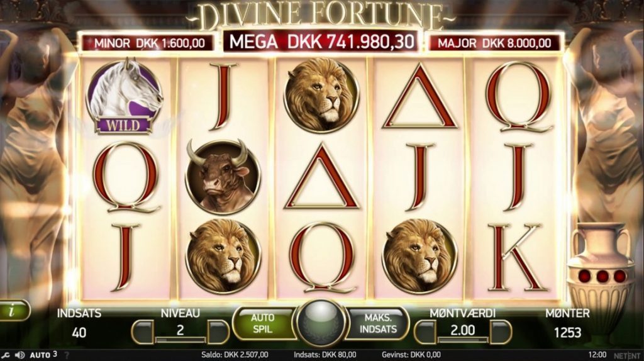Increase Møntværdi coin value
Image resolution: width=644 pixels, height=361 pixels.
501,332
